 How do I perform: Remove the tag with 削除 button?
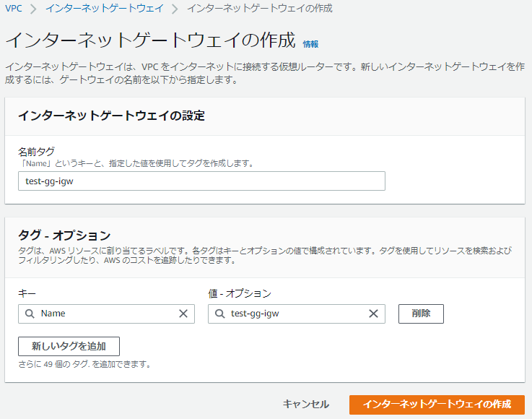(421, 314)
